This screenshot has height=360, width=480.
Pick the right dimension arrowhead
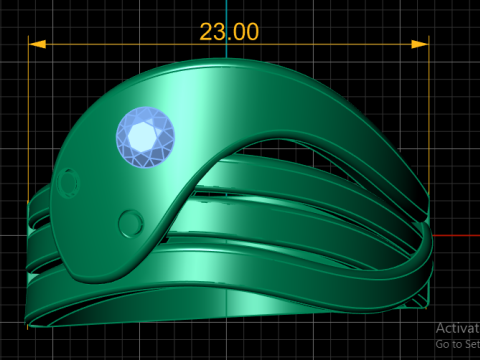click(x=420, y=44)
